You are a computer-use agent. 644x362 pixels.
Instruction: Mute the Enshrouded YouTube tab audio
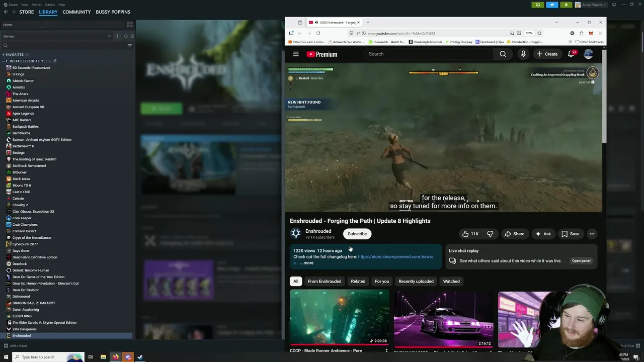pos(316,22)
